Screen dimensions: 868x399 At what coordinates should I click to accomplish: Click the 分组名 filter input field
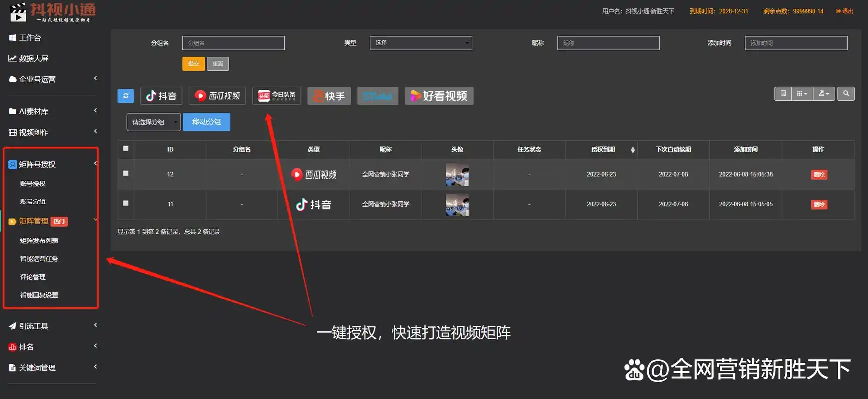click(233, 43)
